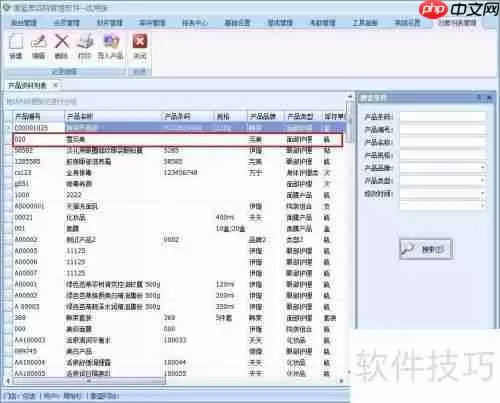
Task: Click the Edit pencil toolbar icon
Action: pyautogui.click(x=39, y=42)
